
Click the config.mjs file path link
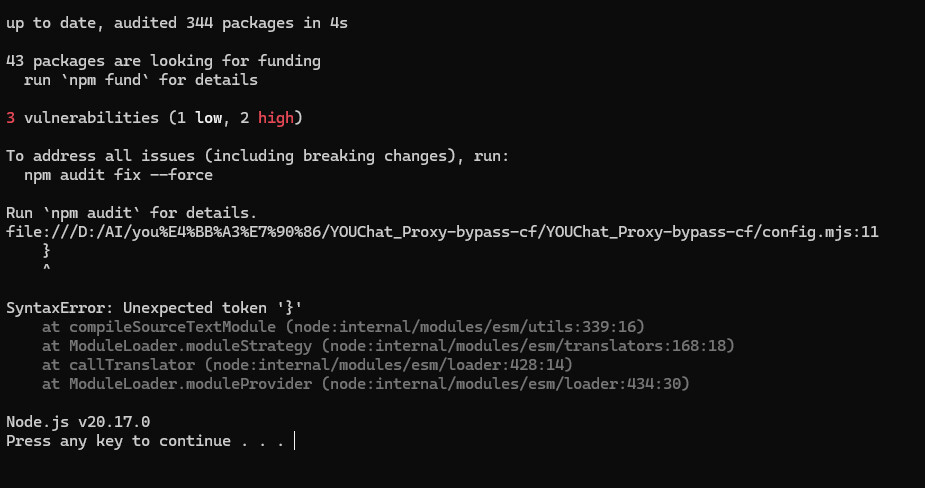[x=442, y=232]
